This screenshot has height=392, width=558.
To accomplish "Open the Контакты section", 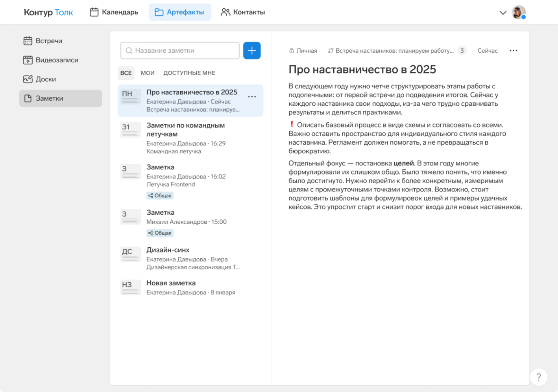I will tap(243, 12).
